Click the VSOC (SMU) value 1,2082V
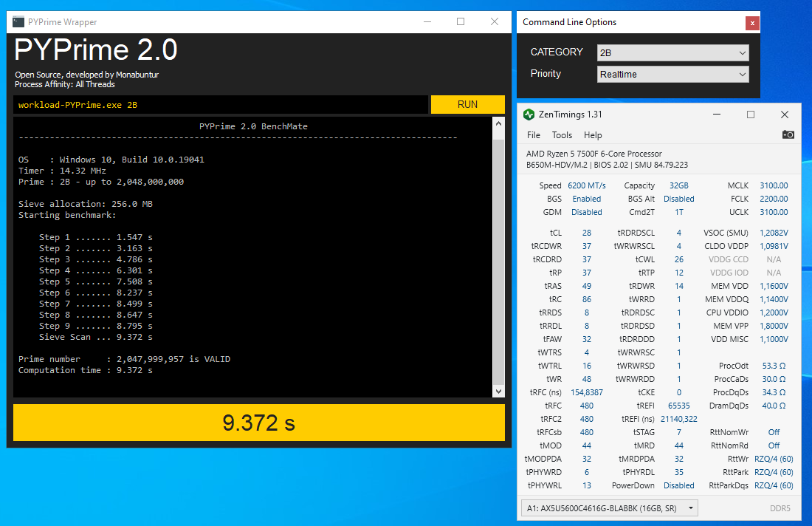This screenshot has width=812, height=526. click(x=774, y=233)
